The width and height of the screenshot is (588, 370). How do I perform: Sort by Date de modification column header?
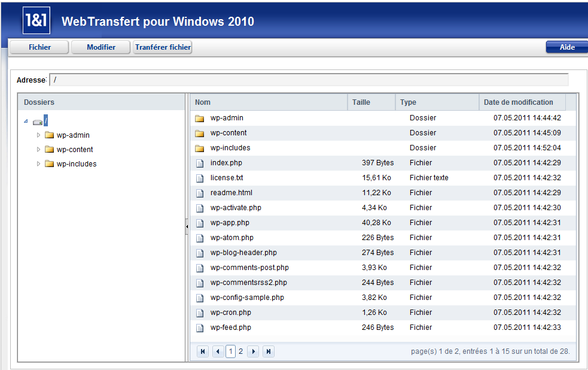(518, 102)
